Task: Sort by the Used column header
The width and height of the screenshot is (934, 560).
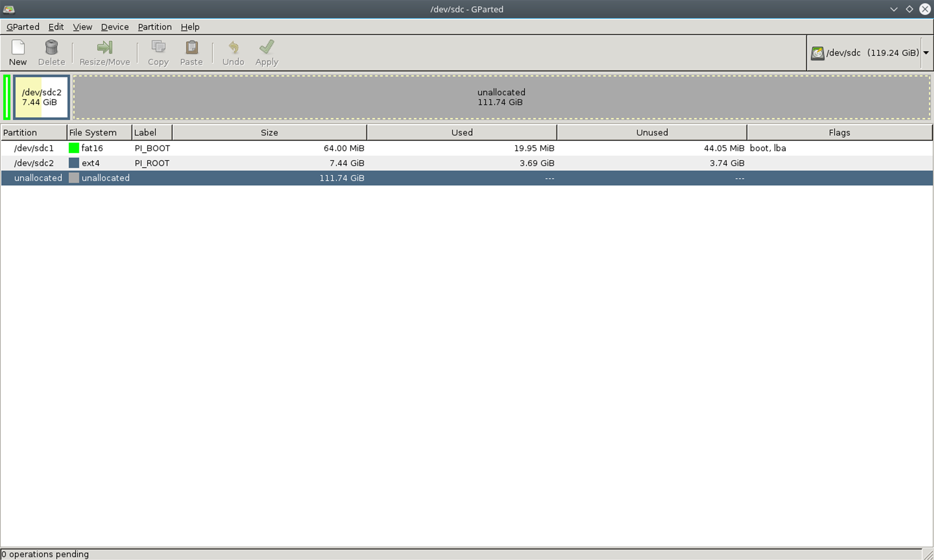Action: pos(462,133)
